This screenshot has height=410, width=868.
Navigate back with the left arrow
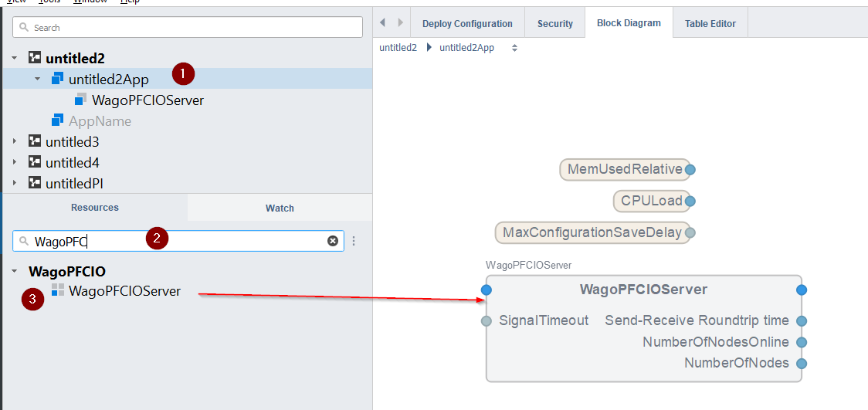pyautogui.click(x=382, y=22)
